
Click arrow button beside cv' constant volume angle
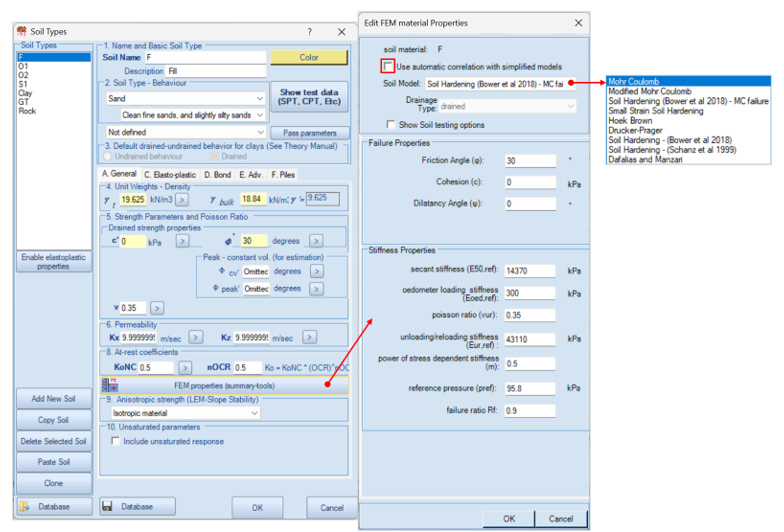316,271
